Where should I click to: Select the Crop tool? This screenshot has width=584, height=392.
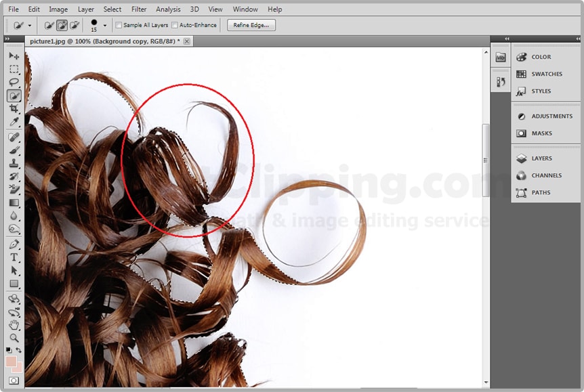(x=14, y=108)
